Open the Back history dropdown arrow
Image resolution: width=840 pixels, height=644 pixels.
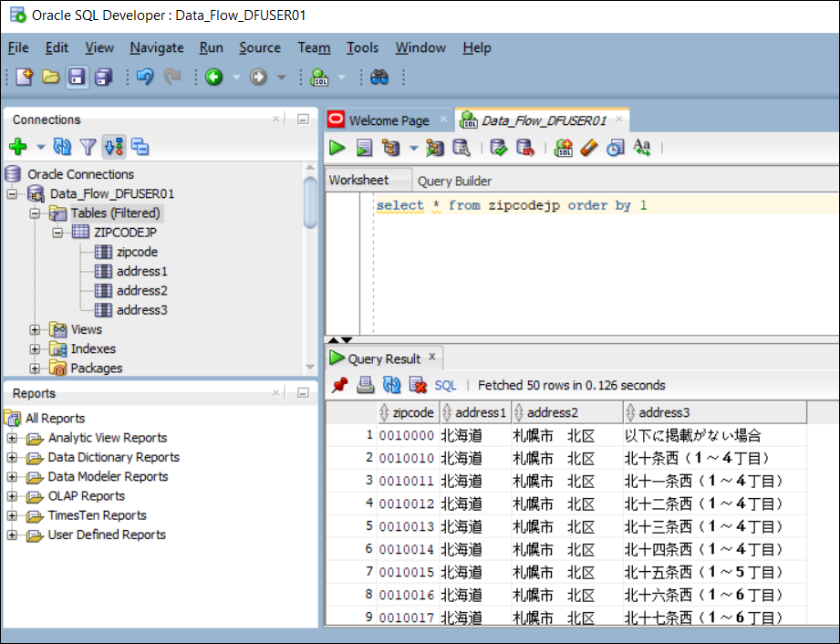tap(236, 78)
